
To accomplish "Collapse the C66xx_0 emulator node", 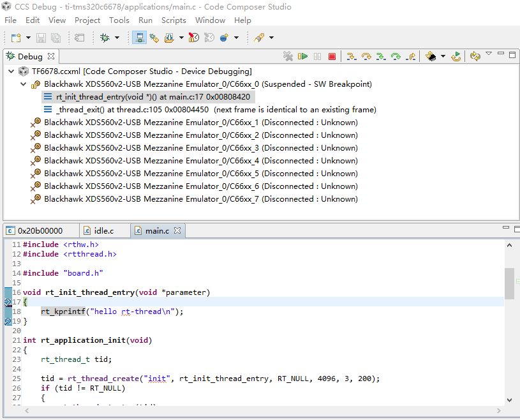I will [24, 84].
